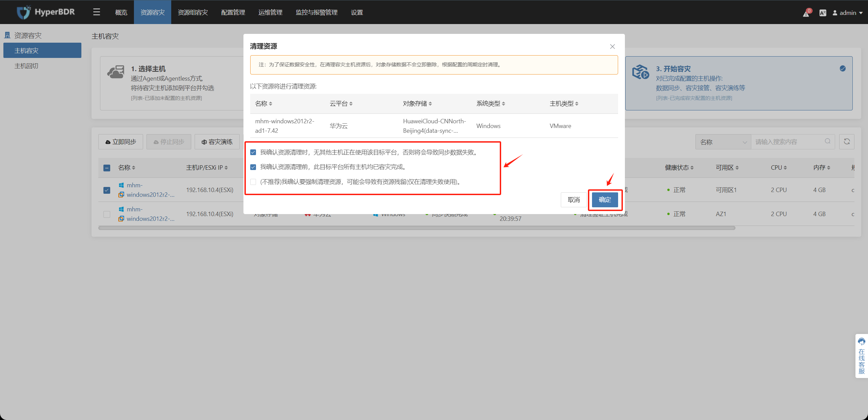This screenshot has height=420, width=868.
Task: Toggle the hamburger menu icon
Action: [x=97, y=12]
